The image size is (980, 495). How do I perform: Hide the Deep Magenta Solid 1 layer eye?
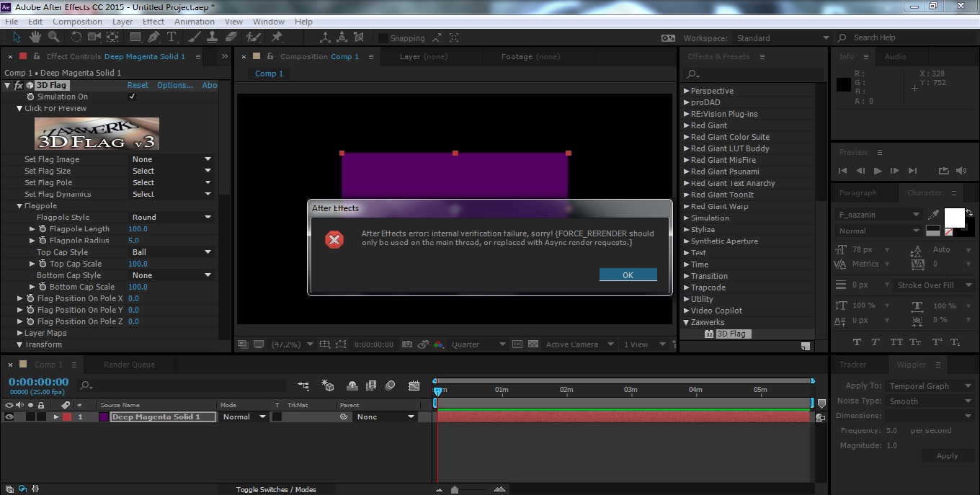pyautogui.click(x=9, y=416)
